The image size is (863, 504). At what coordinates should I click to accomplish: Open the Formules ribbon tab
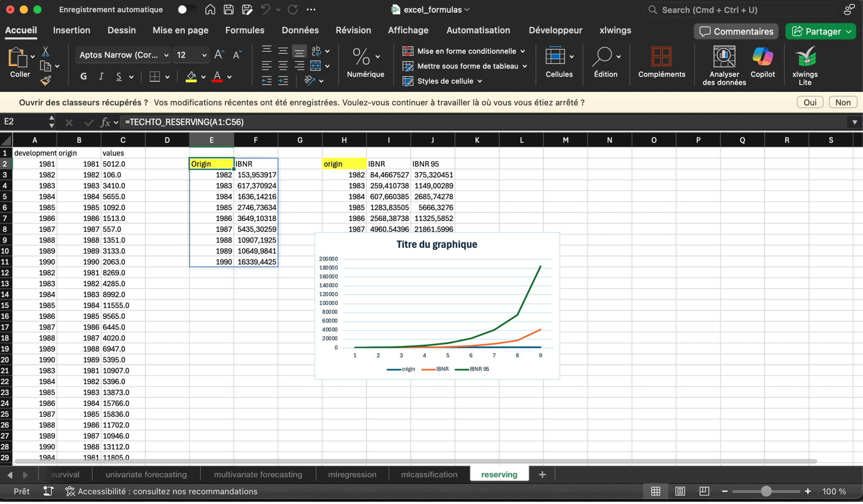tap(245, 30)
